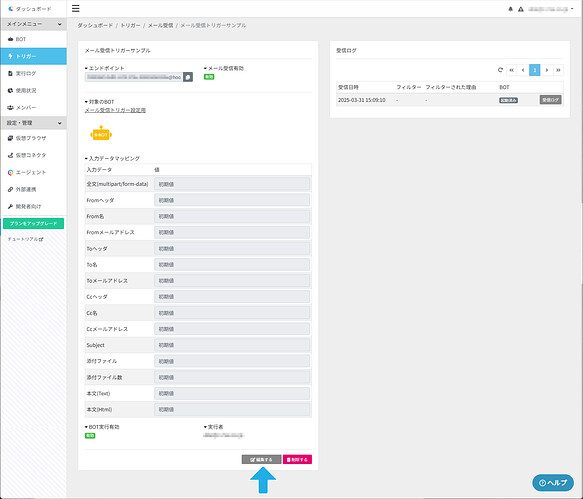Click the Subject value input field
Image resolution: width=583 pixels, height=499 pixels.
click(232, 345)
